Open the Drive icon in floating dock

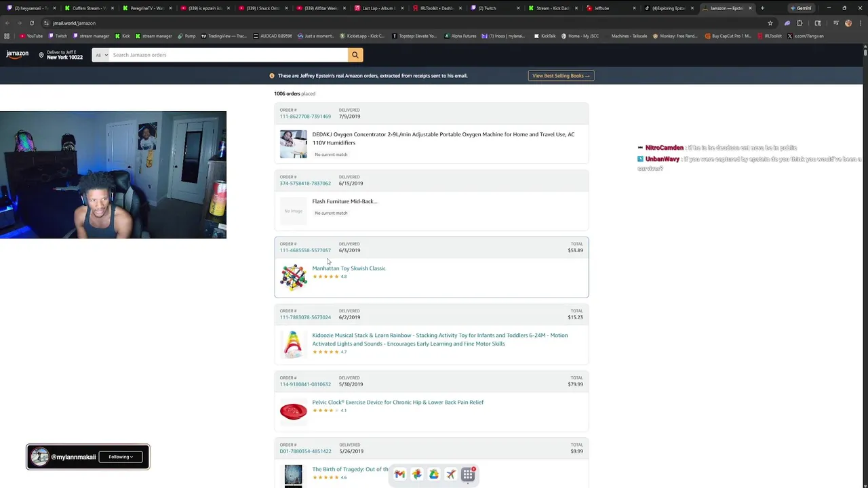(434, 474)
